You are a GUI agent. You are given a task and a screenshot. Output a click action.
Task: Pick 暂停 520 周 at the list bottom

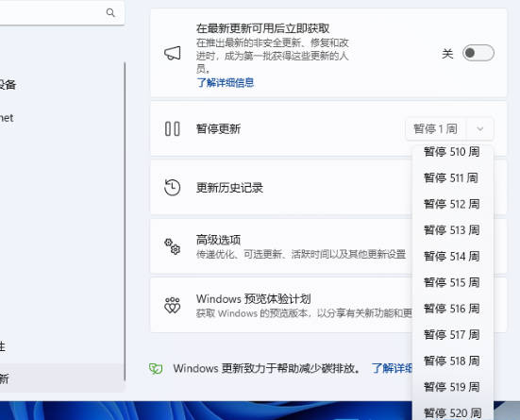tap(452, 412)
